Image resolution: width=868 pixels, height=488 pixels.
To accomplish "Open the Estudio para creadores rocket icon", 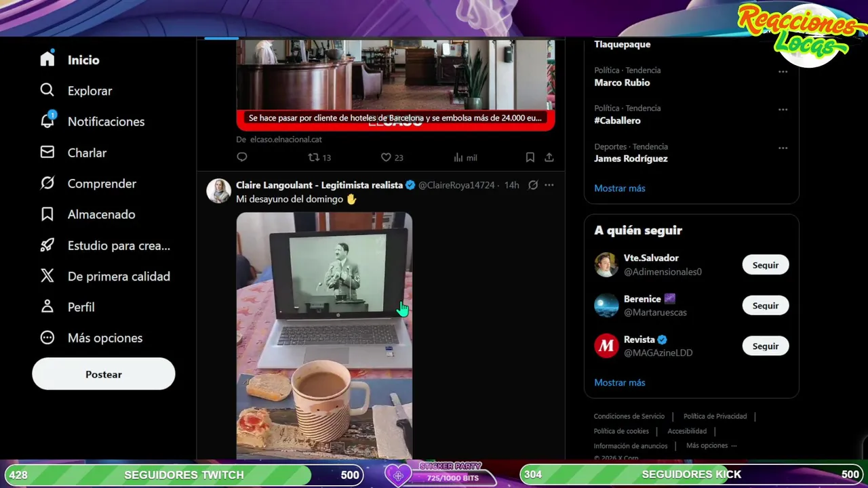I will coord(47,245).
